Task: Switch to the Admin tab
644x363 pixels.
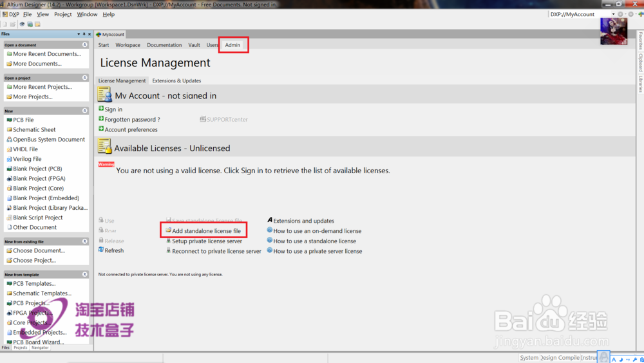Action: pyautogui.click(x=232, y=45)
